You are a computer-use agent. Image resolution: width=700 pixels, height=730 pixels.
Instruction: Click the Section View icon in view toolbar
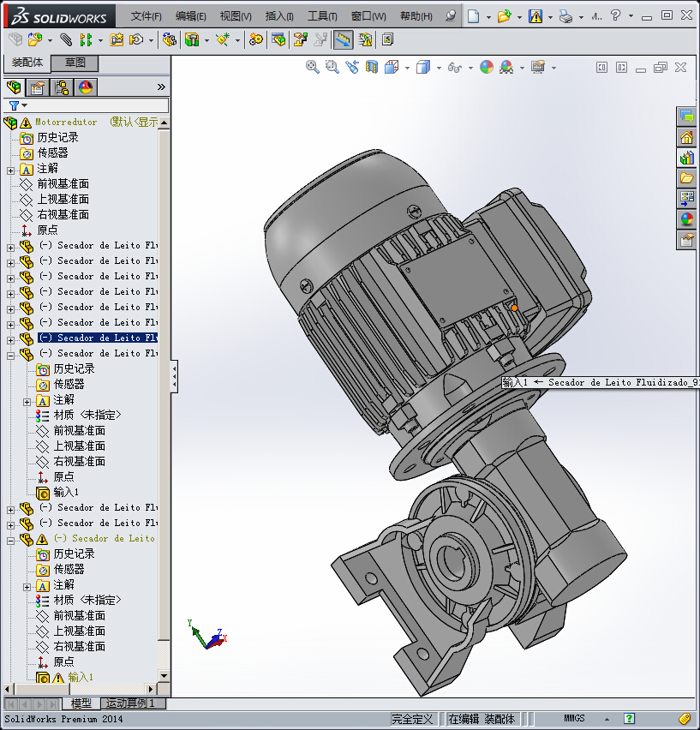[x=371, y=67]
